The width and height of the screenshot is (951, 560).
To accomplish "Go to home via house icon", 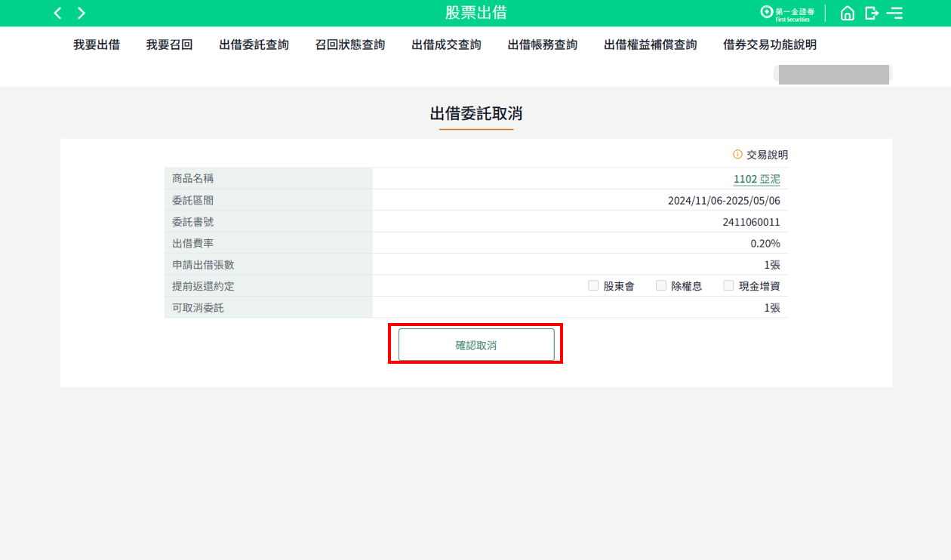I will tap(848, 13).
